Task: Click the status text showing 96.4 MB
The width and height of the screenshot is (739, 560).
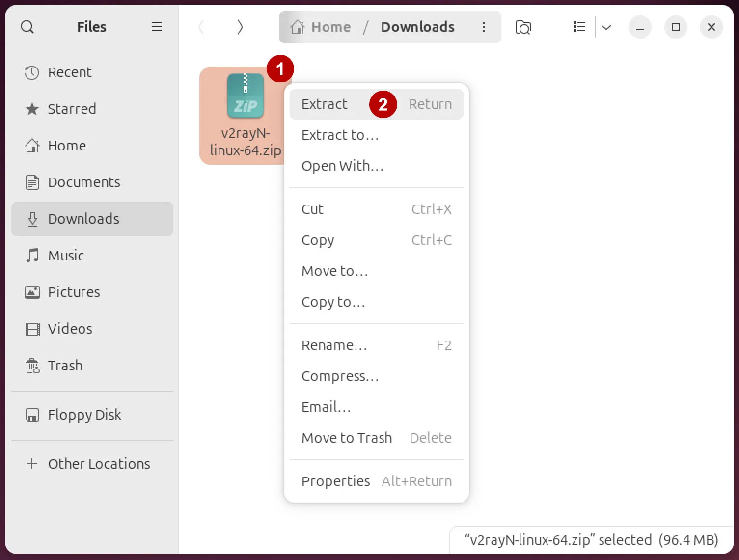Action: click(591, 540)
